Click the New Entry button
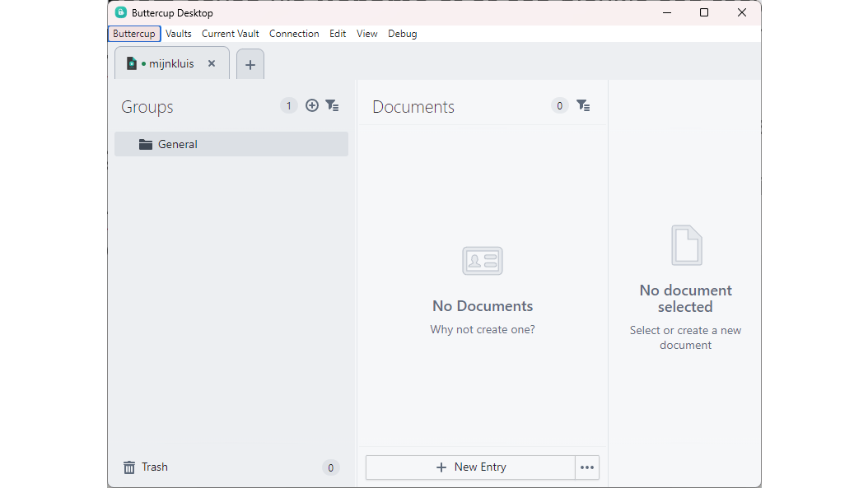Image resolution: width=868 pixels, height=488 pixels. tap(470, 467)
